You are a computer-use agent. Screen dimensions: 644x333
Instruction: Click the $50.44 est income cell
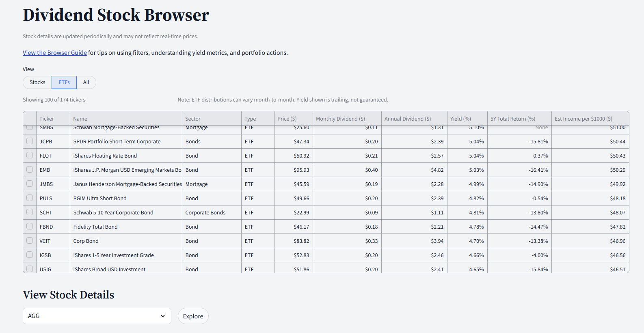click(x=590, y=141)
